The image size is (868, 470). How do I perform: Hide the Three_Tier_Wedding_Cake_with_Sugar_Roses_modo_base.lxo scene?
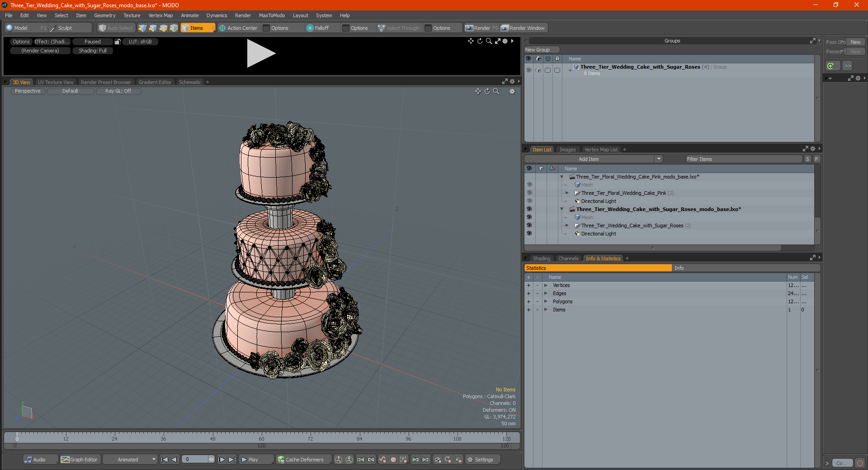(529, 209)
